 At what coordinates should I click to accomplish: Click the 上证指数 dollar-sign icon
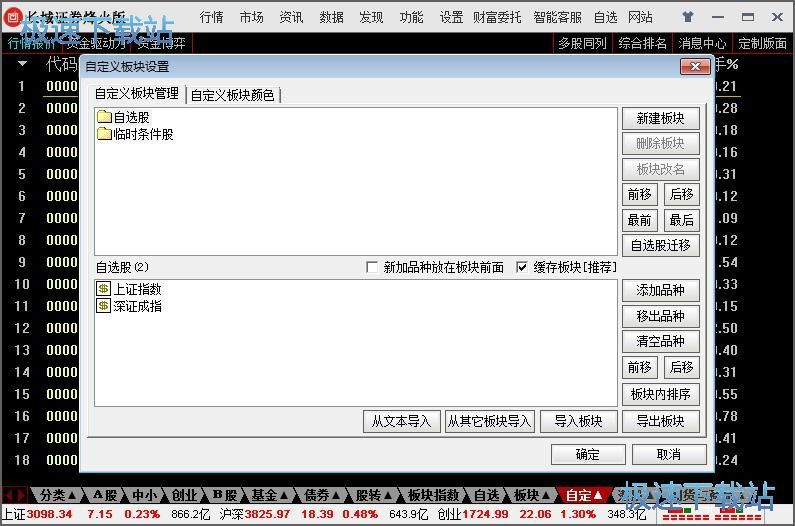[x=103, y=289]
